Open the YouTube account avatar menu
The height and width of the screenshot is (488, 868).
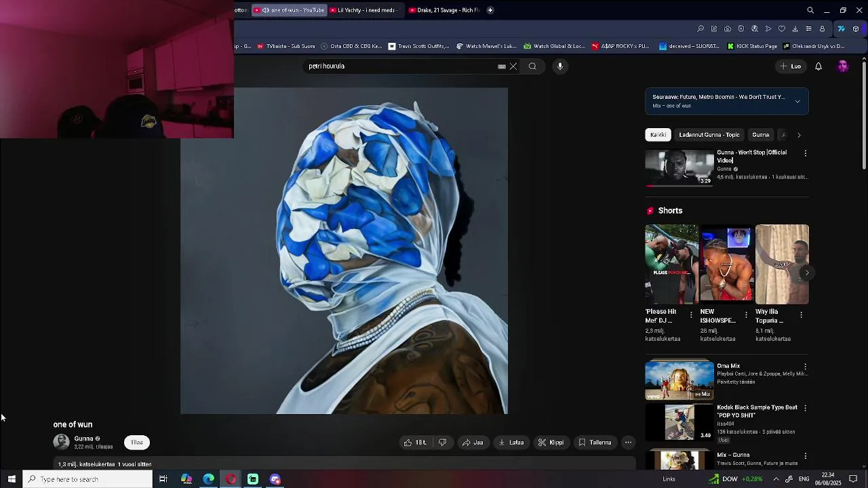[x=843, y=66]
